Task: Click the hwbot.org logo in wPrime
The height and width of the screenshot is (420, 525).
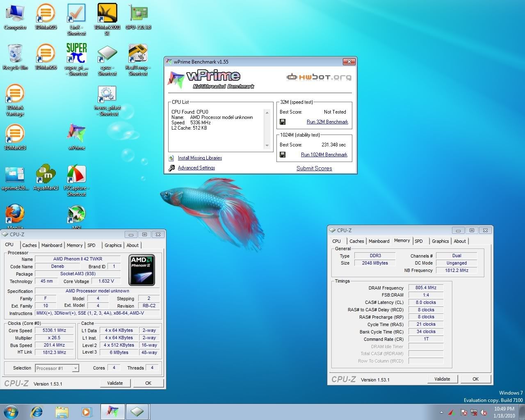Action: pyautogui.click(x=319, y=77)
